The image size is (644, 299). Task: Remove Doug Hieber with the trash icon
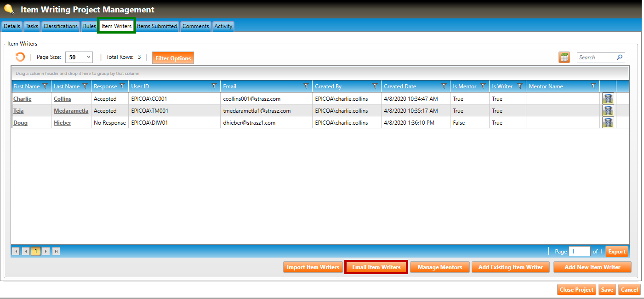coord(608,122)
